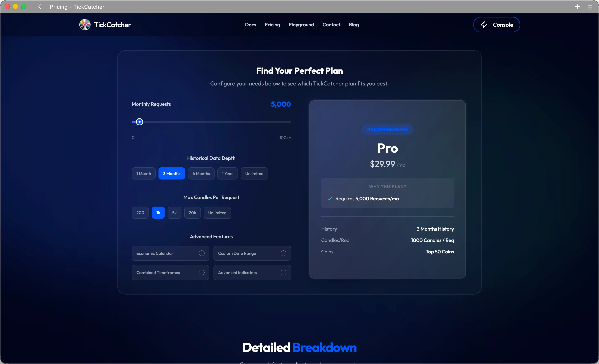Click the Monthly Requests slider handle
Viewport: 599px width, 364px height.
coord(140,122)
